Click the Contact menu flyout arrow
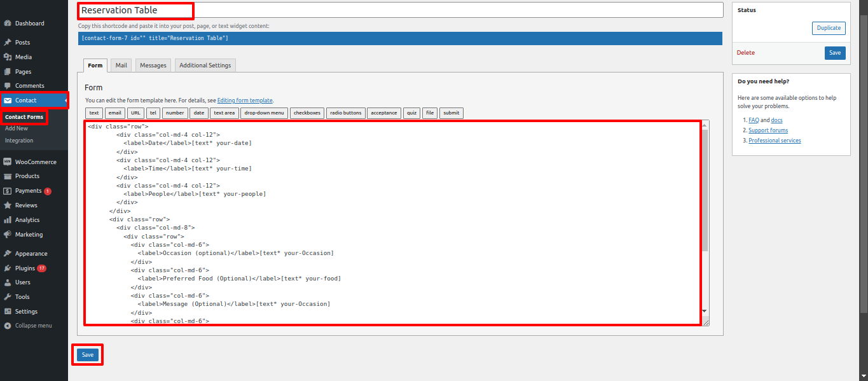Screen dimensions: 868x381 [65, 100]
